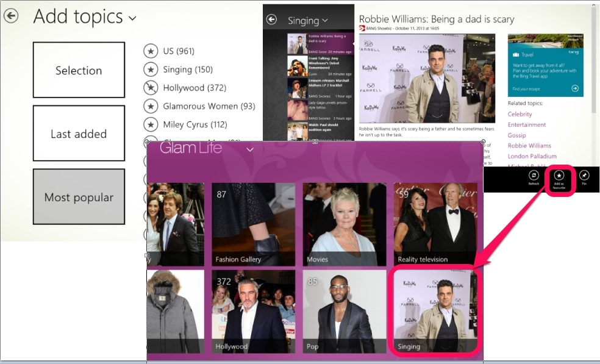Open the Robbie Williams related topic
The image size is (600, 364).
[529, 146]
